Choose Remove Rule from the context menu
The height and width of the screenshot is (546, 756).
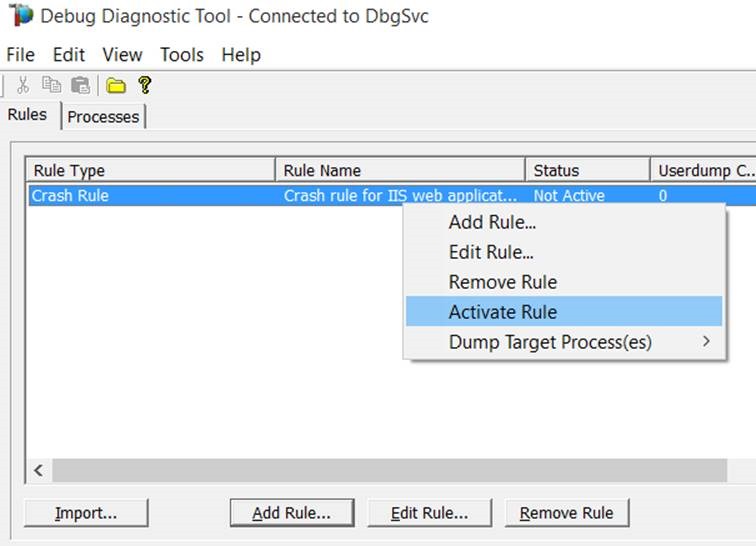point(502,282)
